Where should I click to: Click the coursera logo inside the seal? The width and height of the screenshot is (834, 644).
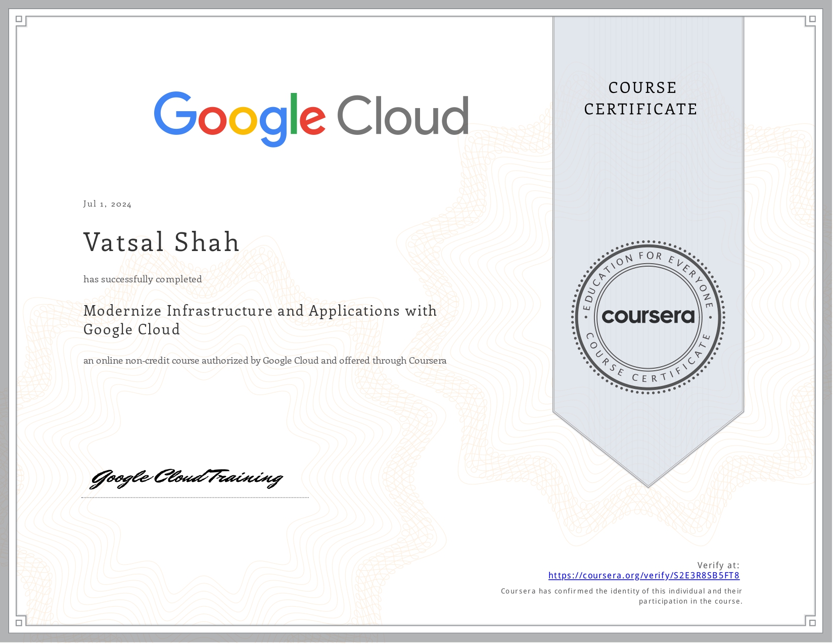(648, 317)
